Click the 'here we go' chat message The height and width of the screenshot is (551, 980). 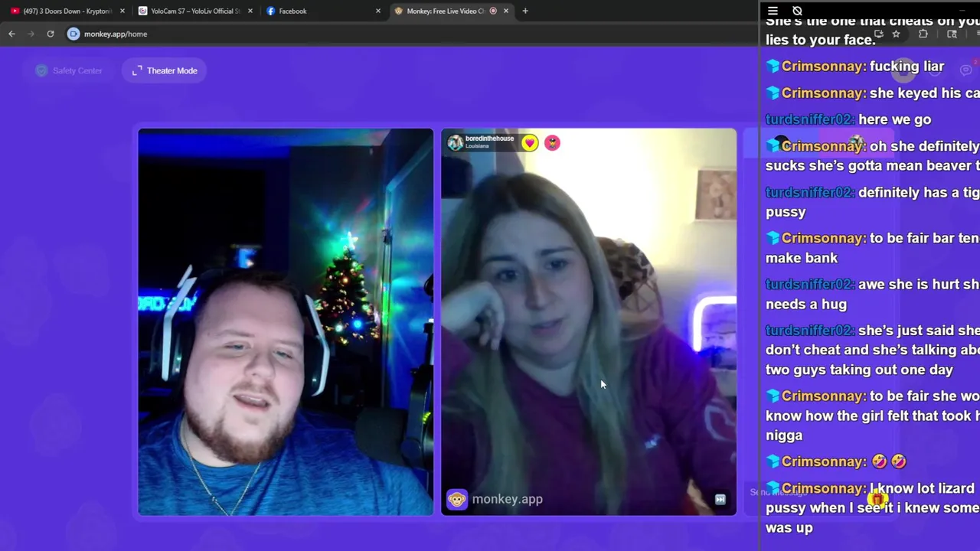(x=848, y=119)
